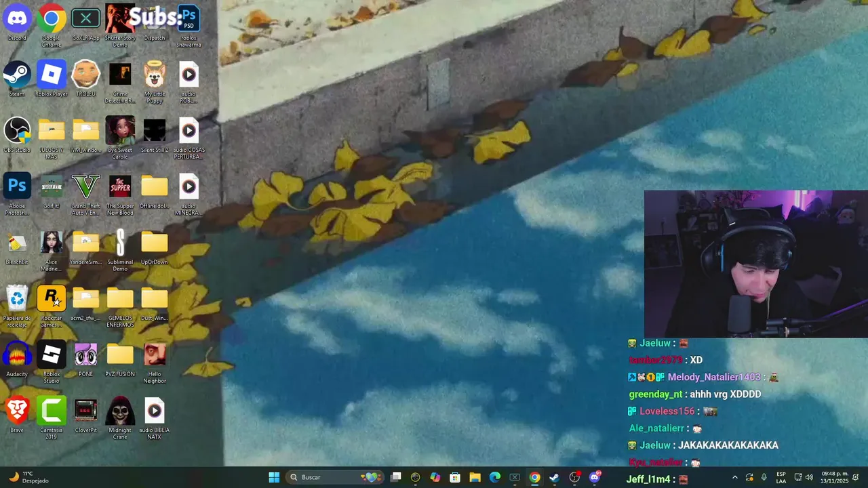Select the Grand Theft Auto V icon
868x488 pixels.
pos(85,195)
